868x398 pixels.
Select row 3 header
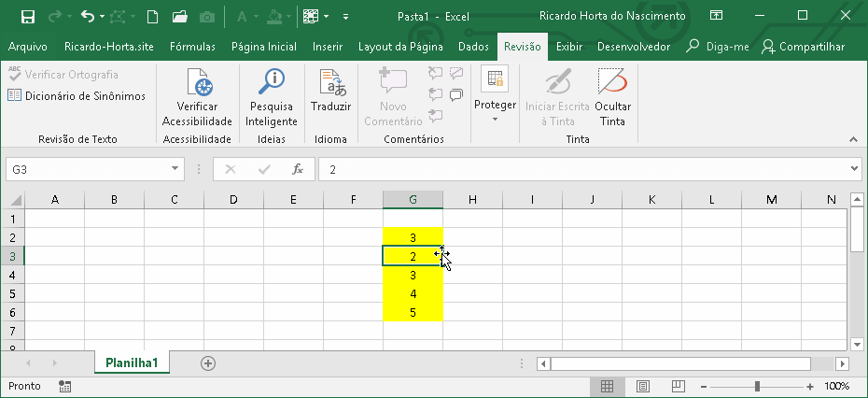13,256
